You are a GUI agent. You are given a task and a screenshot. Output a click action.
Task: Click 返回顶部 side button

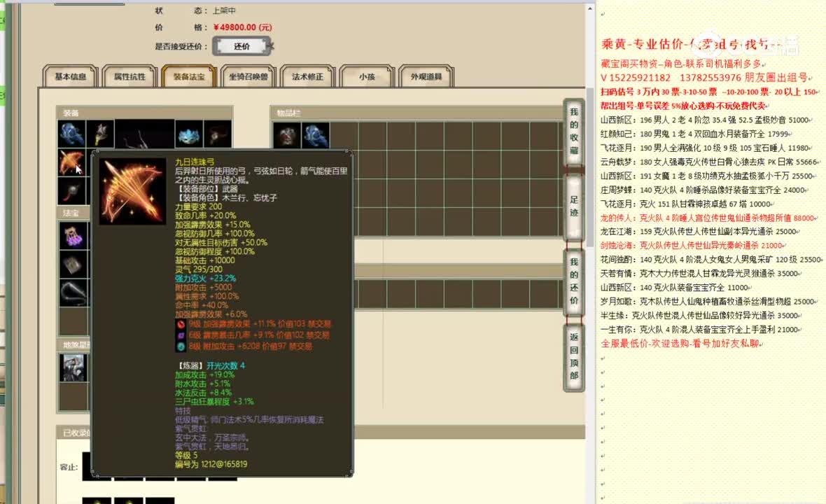click(x=574, y=356)
